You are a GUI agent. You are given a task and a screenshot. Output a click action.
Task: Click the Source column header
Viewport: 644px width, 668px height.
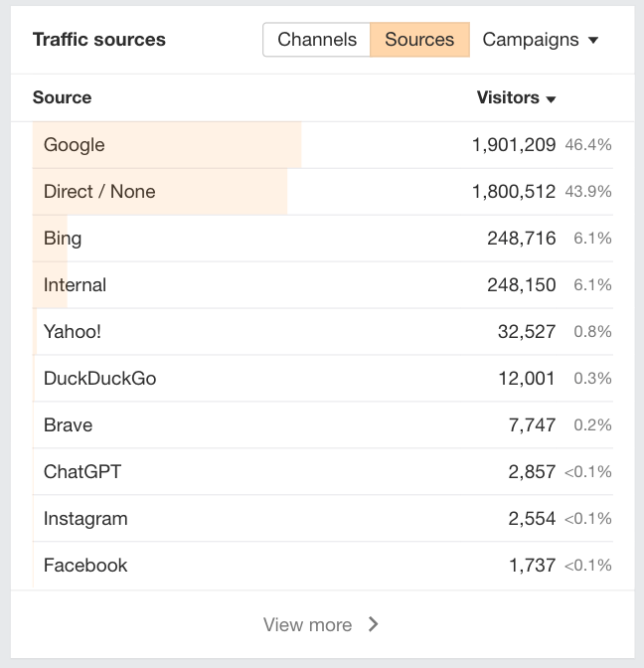[62, 97]
